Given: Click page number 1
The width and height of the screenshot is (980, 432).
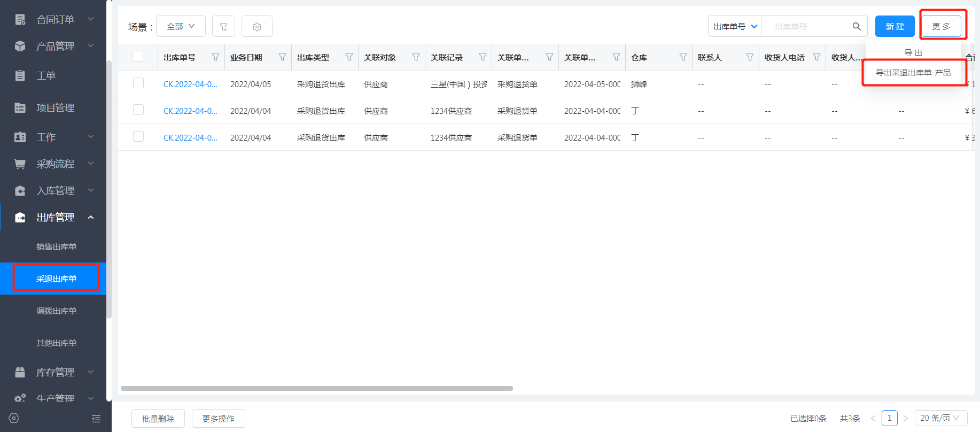Looking at the screenshot, I should (x=889, y=418).
